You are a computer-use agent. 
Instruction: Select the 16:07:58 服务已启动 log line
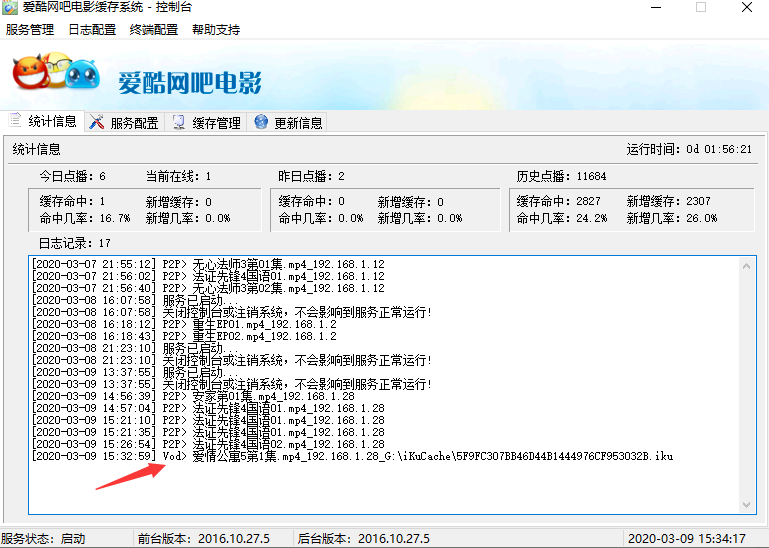[x=135, y=300]
